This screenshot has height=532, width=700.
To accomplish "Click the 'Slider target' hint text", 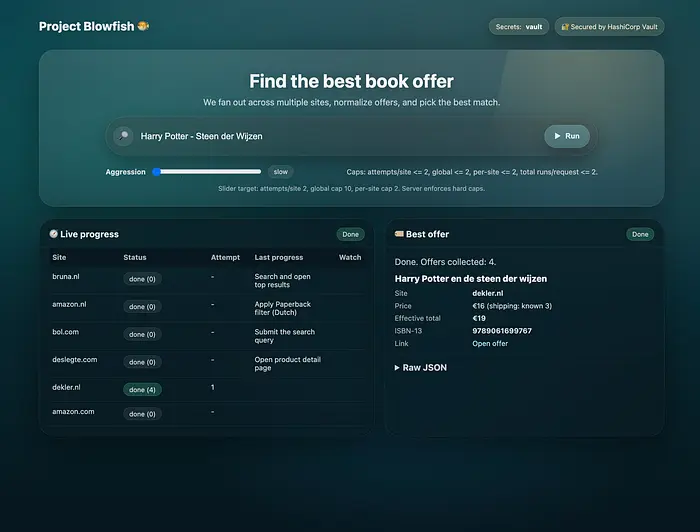I will coord(351,188).
